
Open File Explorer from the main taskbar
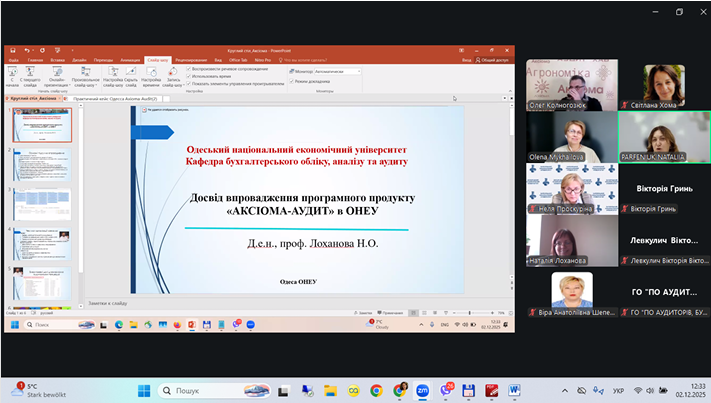tap(330, 390)
